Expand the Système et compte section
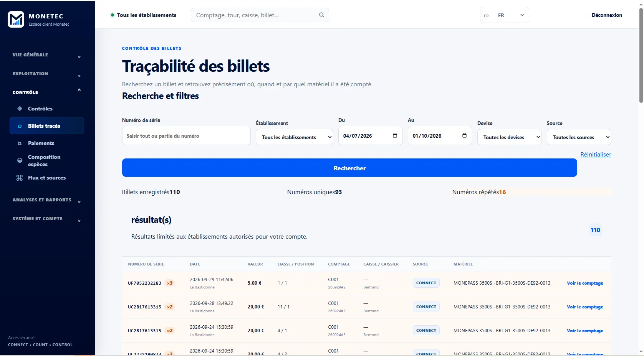Viewport: 644px width, 356px height. [x=47, y=219]
